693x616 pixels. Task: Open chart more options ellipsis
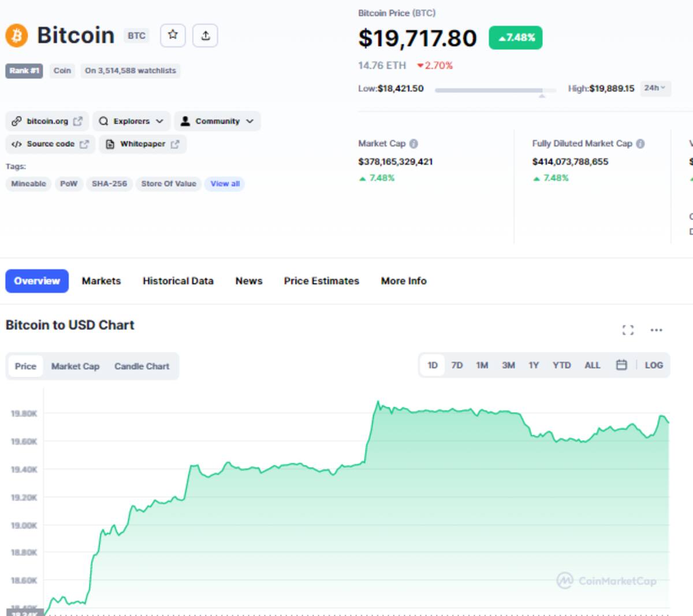click(x=657, y=330)
